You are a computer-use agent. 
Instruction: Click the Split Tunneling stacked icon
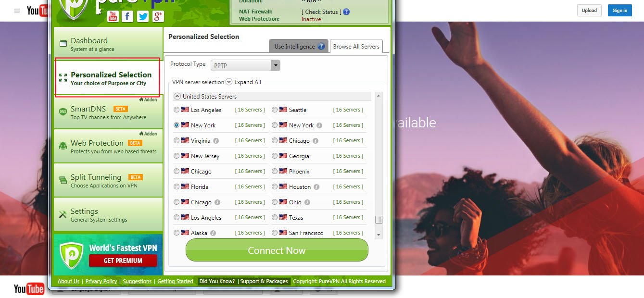point(63,180)
